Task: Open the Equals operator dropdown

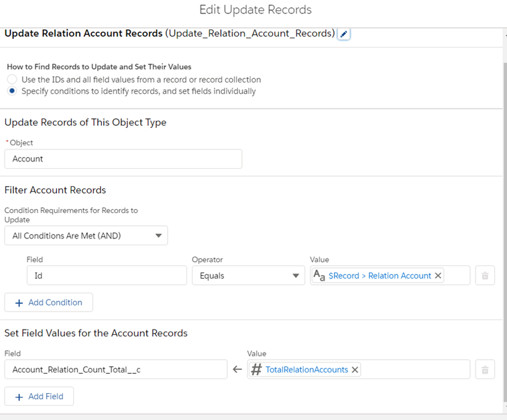Action: (x=248, y=275)
